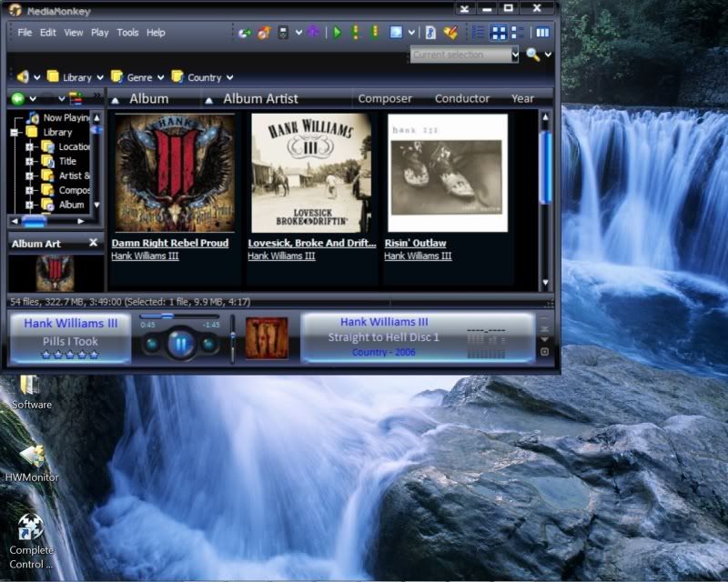Click the pause button in the player

tap(180, 345)
